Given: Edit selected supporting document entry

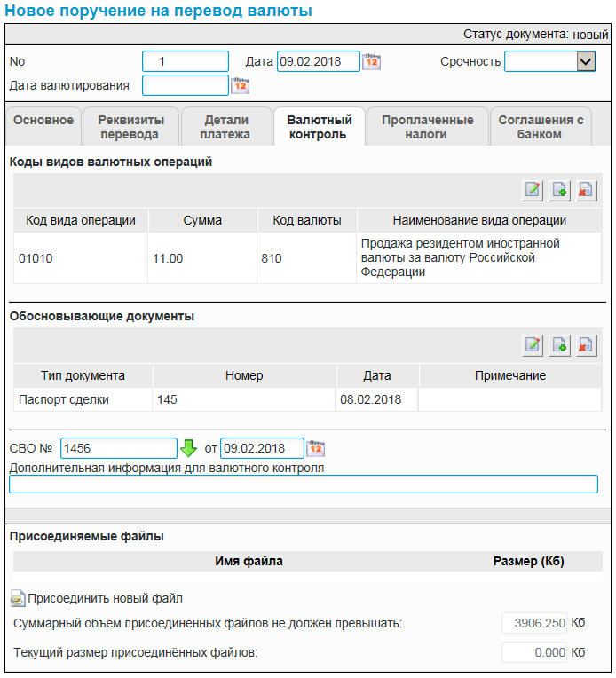Looking at the screenshot, I should (533, 345).
